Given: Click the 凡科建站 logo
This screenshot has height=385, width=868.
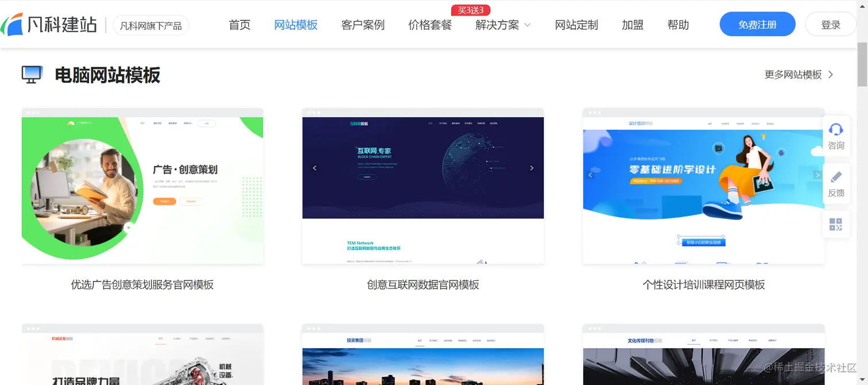Looking at the screenshot, I should 49,24.
